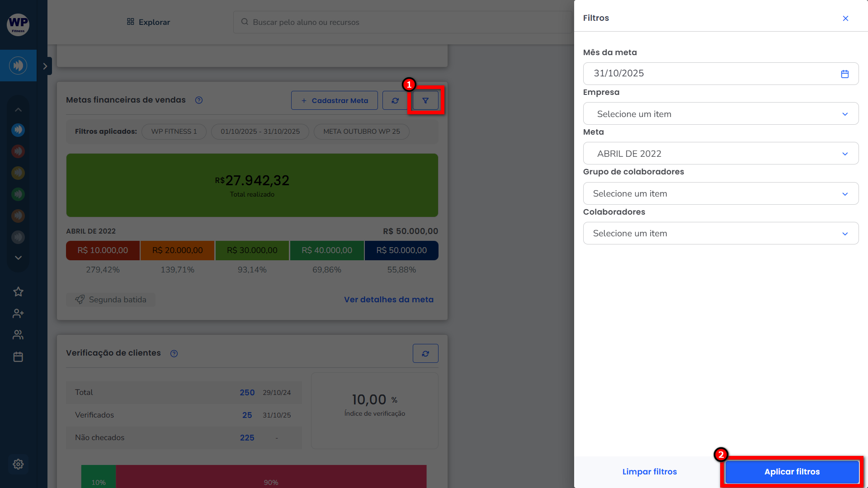Click the filter funnel icon in Metas financeiras

pos(425,100)
